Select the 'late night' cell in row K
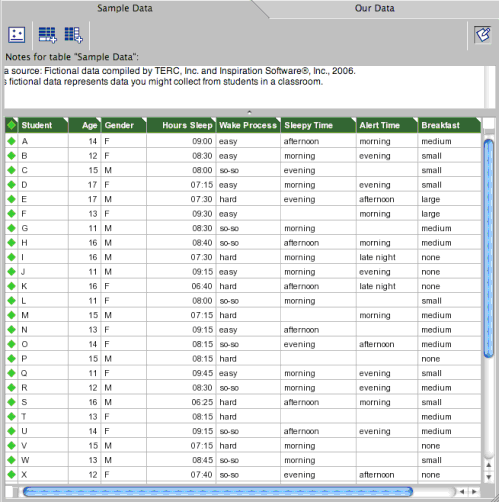Viewport: 499px width, 502px height. [x=387, y=286]
